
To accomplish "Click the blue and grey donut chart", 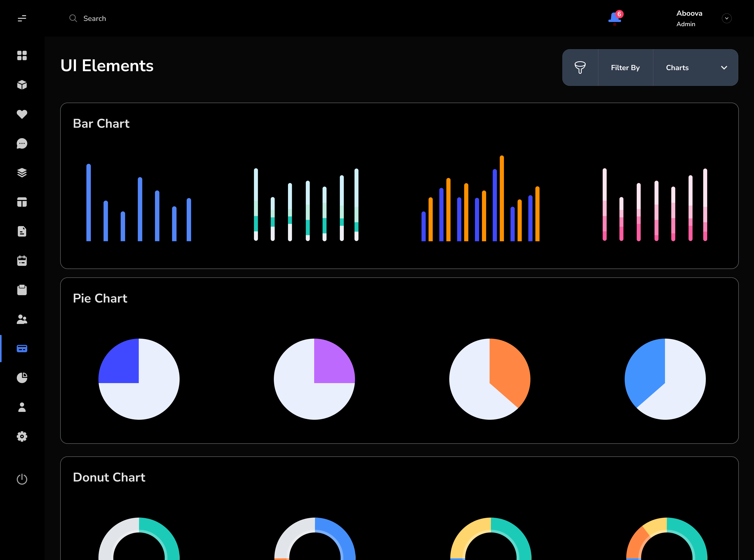I will point(315,539).
